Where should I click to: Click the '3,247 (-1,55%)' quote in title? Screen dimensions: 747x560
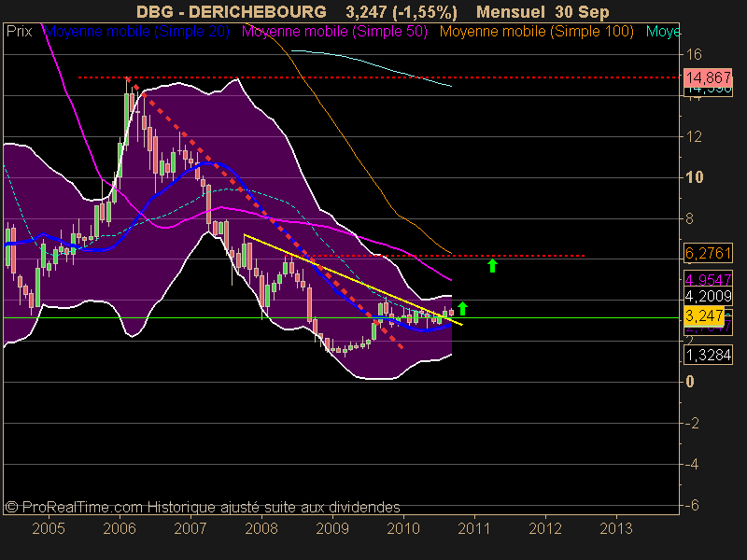click(402, 12)
